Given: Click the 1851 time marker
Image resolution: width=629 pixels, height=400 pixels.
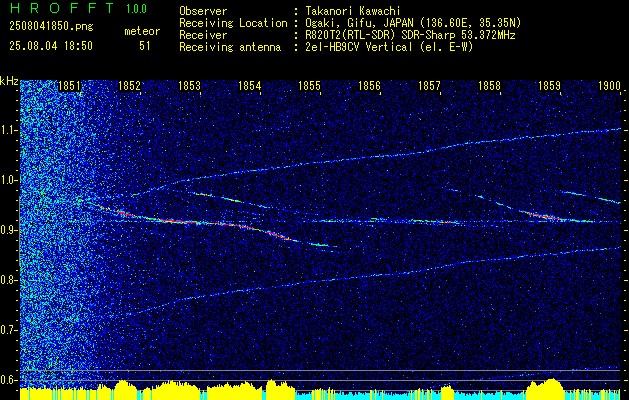Looking at the screenshot, I should 69,86.
